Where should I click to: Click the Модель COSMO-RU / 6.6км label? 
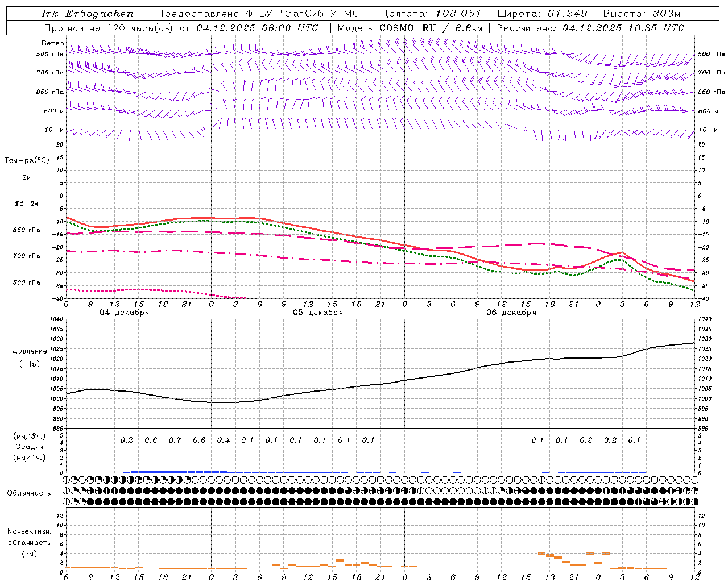point(409,28)
